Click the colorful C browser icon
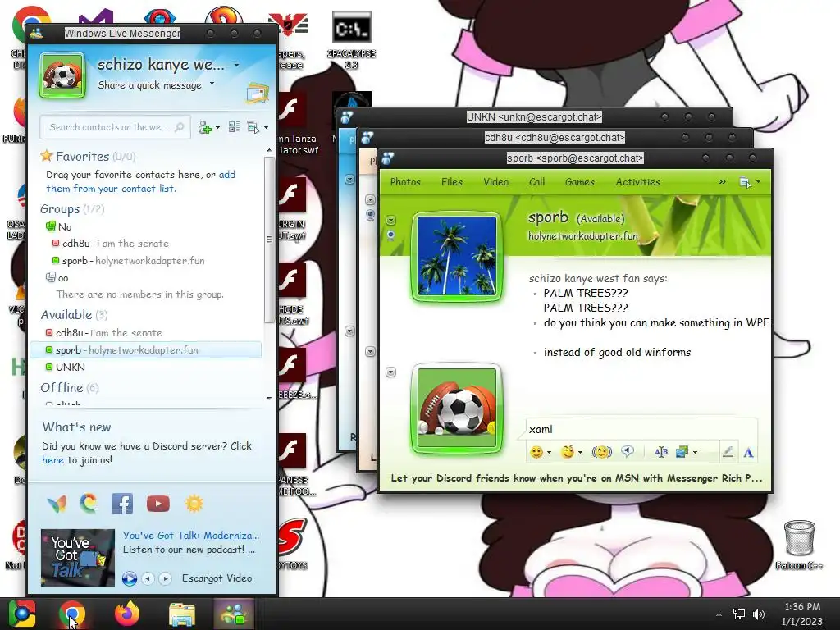This screenshot has width=840, height=630. [89, 504]
